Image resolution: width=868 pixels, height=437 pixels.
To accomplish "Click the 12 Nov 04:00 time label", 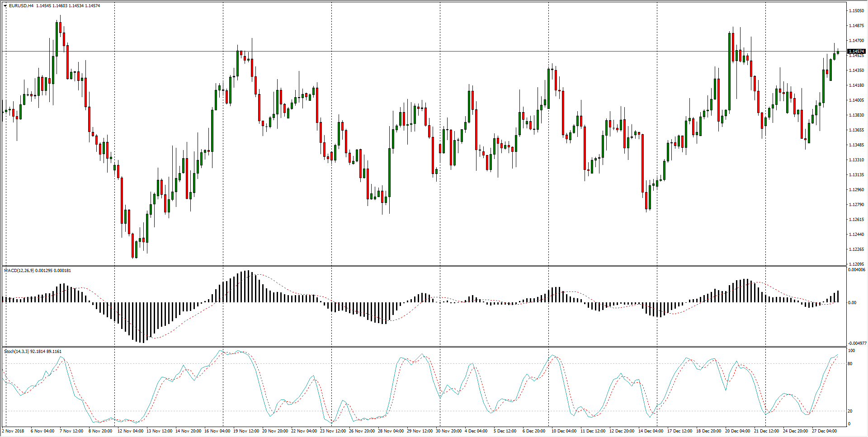I will click(x=130, y=431).
